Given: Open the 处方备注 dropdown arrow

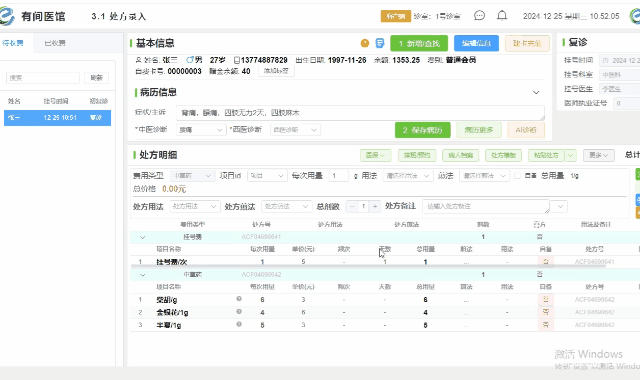Looking at the screenshot, I should [560, 207].
